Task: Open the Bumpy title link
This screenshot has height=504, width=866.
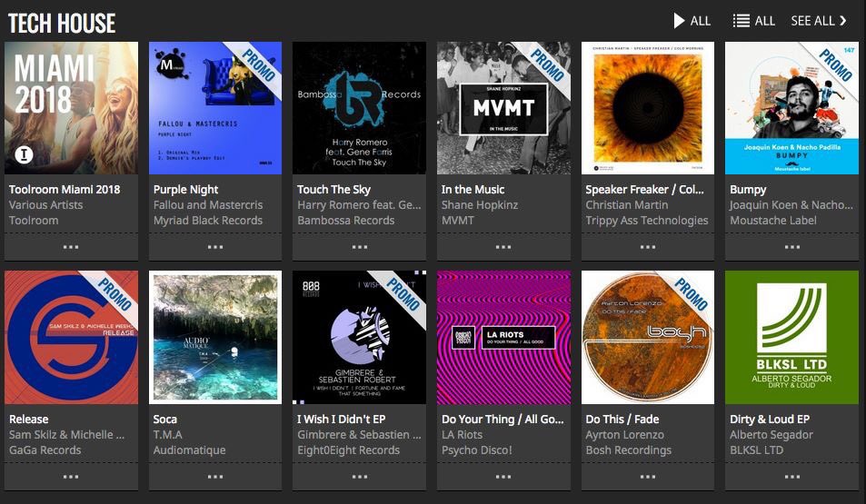Action: 748,190
